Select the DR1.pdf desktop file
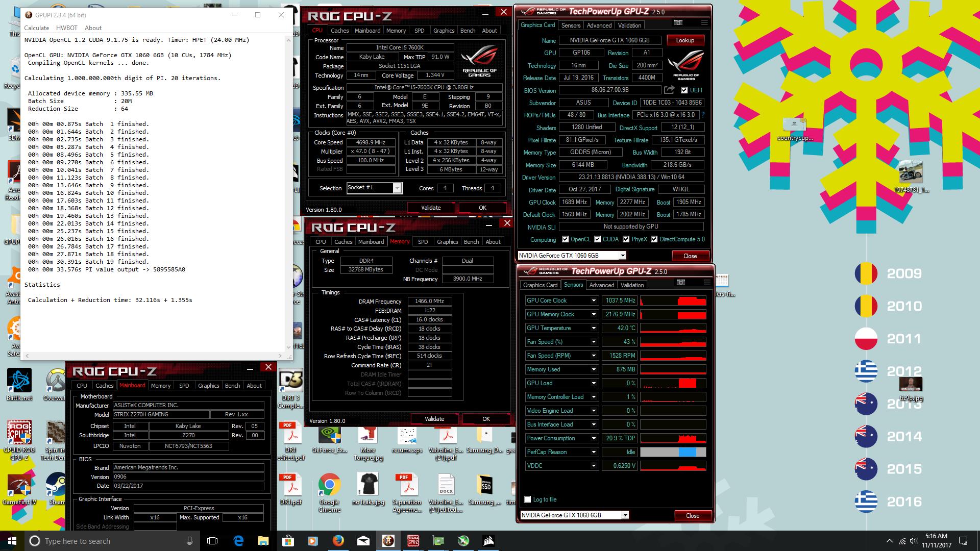The width and height of the screenshot is (980, 551). pos(291,489)
